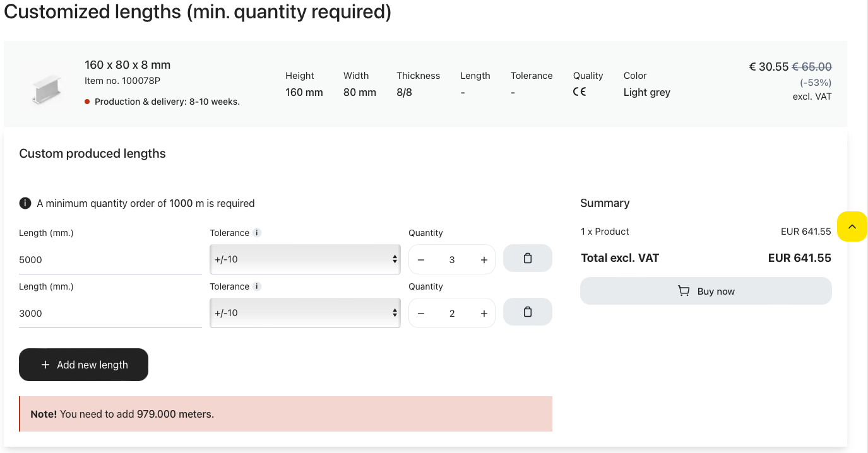Open tolerance dropdown for 3000 mm length
Viewport: 868px width, 453px height.
tap(305, 313)
